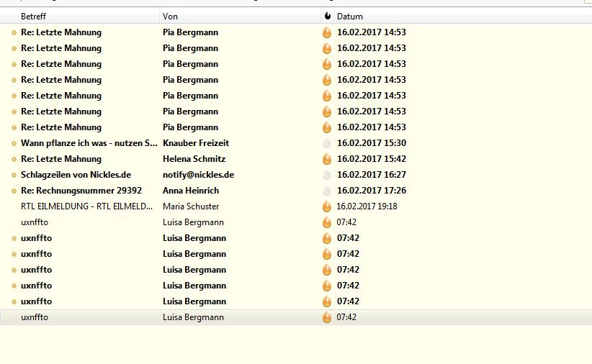Click Luisa Bergmann in the highlighted row
Viewport: 592px width, 364px height.
193,317
